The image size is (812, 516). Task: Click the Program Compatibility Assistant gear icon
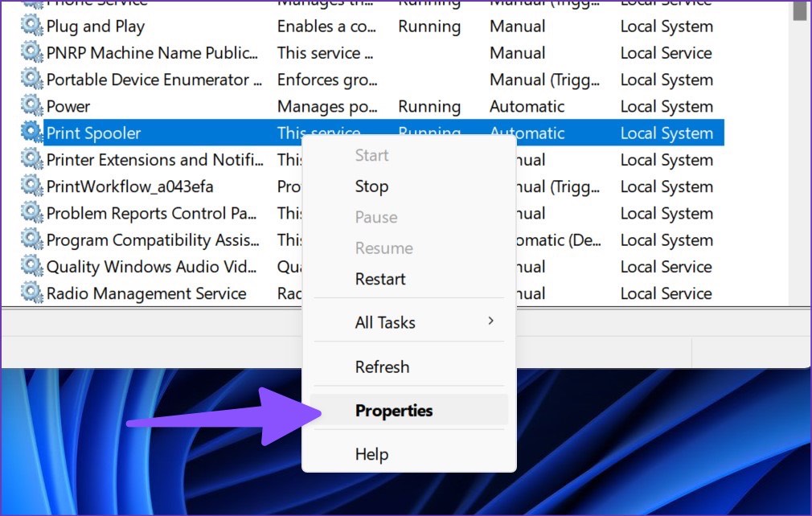pos(31,240)
